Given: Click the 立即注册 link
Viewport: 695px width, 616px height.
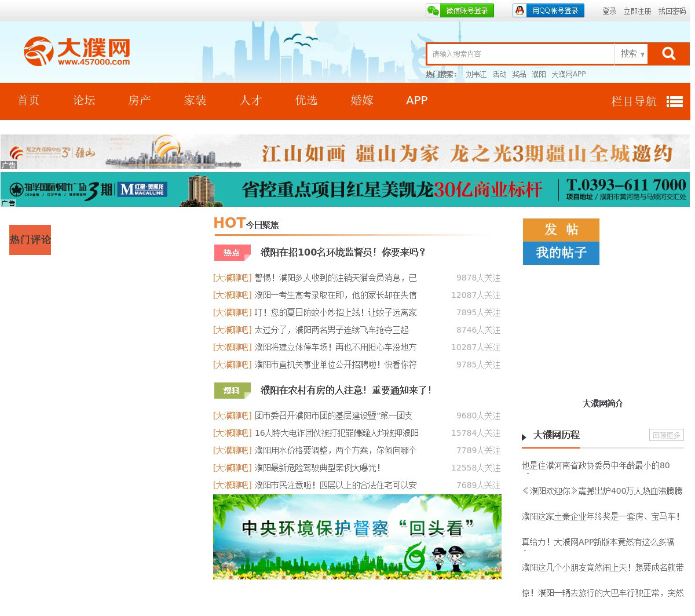Looking at the screenshot, I should 637,11.
